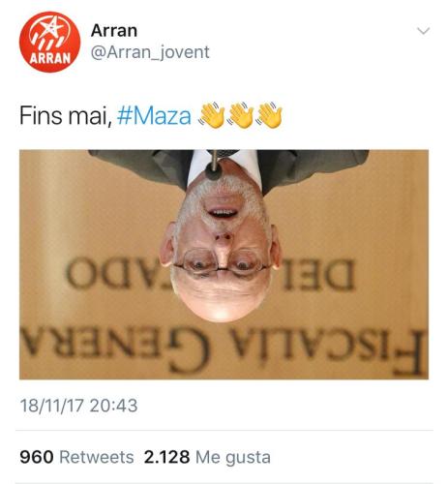Click the inverted "DEL" lettering in photo
This screenshot has width=448, height=484.
pos(318,275)
